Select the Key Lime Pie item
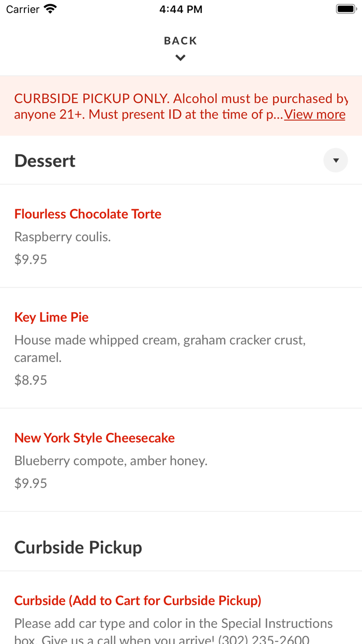This screenshot has width=362, height=644. click(x=51, y=317)
